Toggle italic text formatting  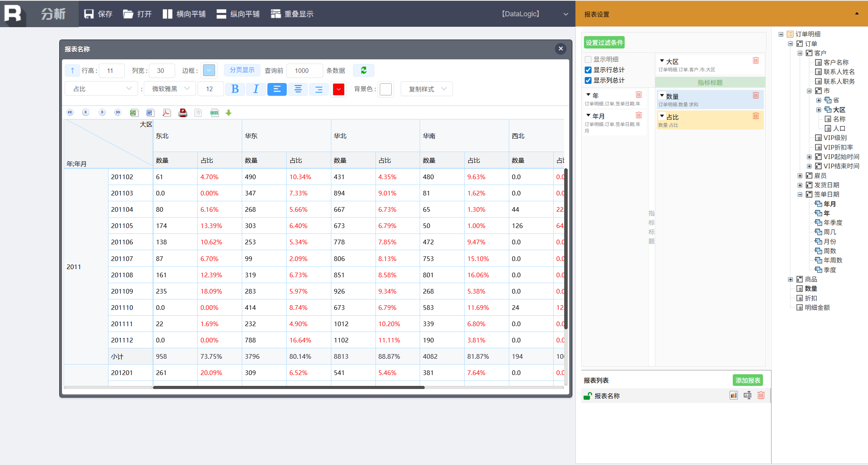(256, 89)
